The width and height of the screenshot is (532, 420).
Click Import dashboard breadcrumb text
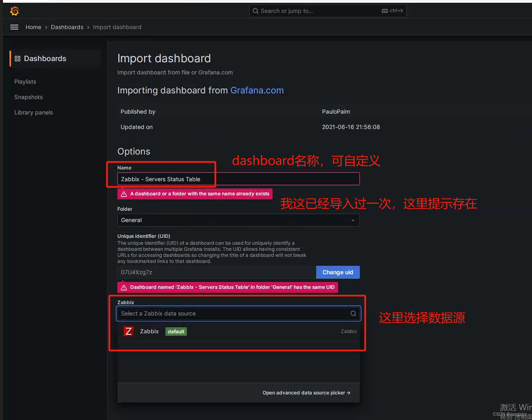[x=117, y=27]
